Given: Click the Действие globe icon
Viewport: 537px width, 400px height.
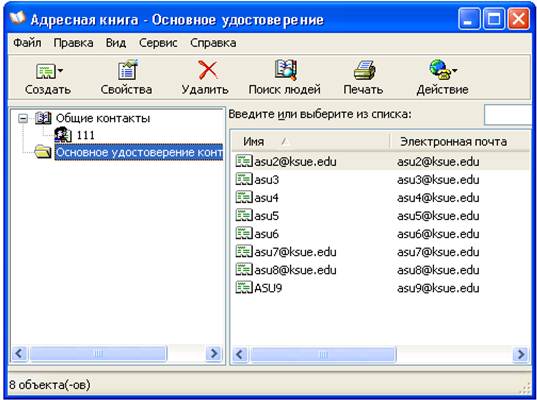Looking at the screenshot, I should click(x=439, y=69).
